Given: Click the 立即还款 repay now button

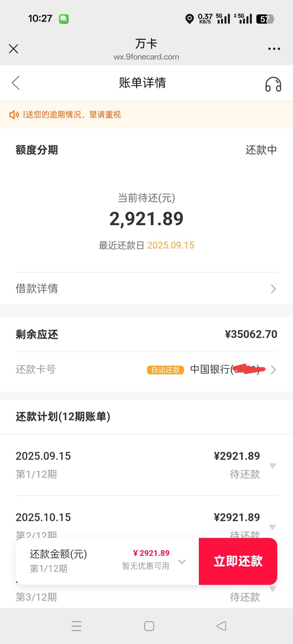Looking at the screenshot, I should coord(238,561).
